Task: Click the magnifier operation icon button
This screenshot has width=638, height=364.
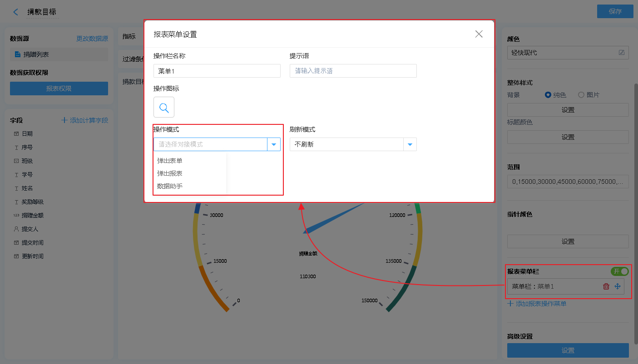Action: (164, 108)
